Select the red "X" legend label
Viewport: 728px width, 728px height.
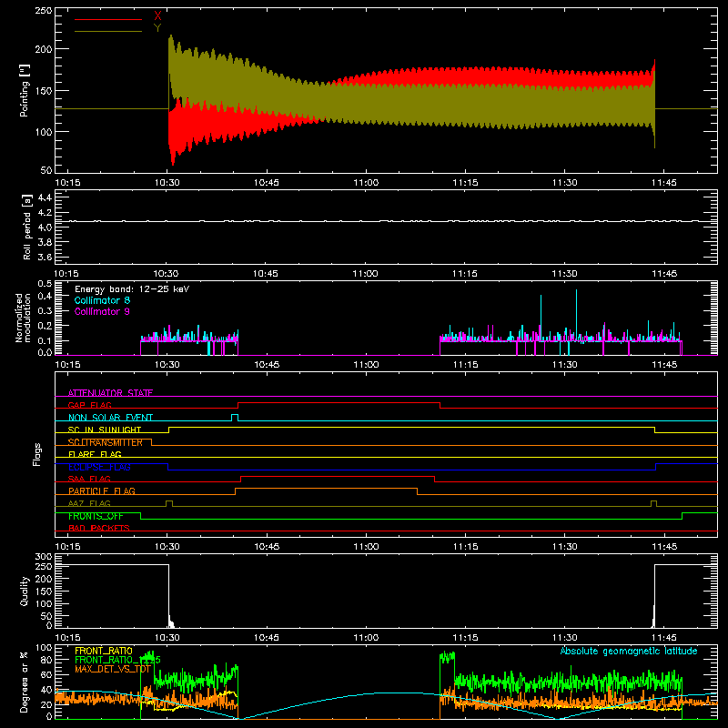(157, 16)
